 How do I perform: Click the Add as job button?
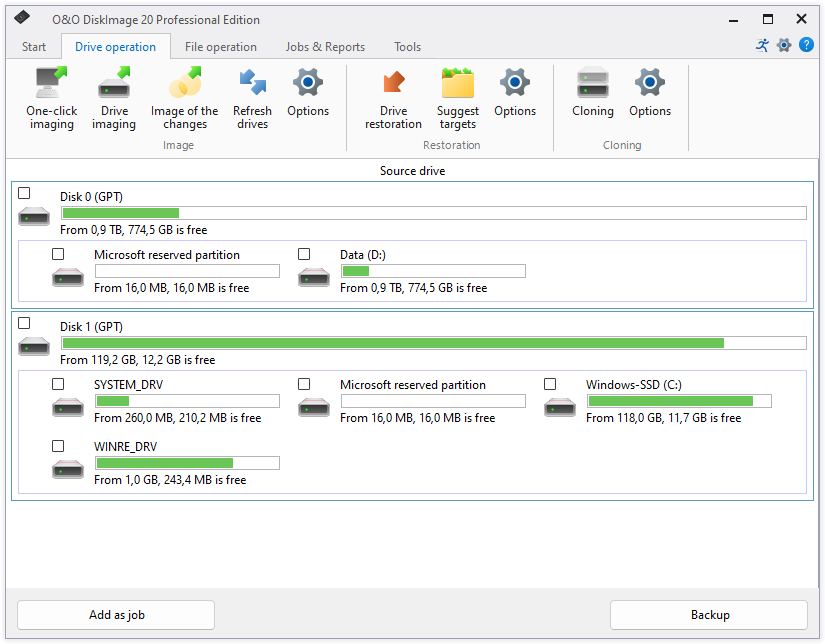point(116,615)
